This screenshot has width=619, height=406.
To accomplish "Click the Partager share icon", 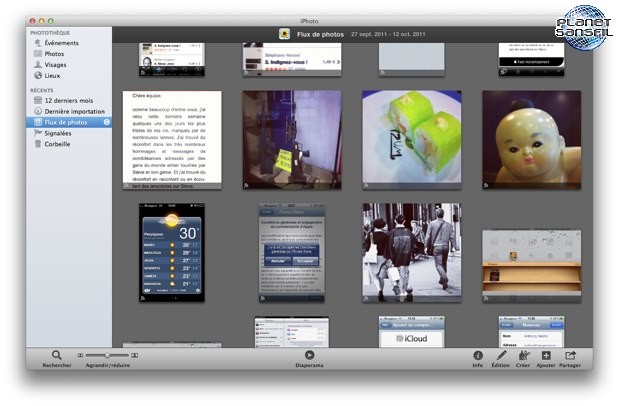I will point(570,355).
